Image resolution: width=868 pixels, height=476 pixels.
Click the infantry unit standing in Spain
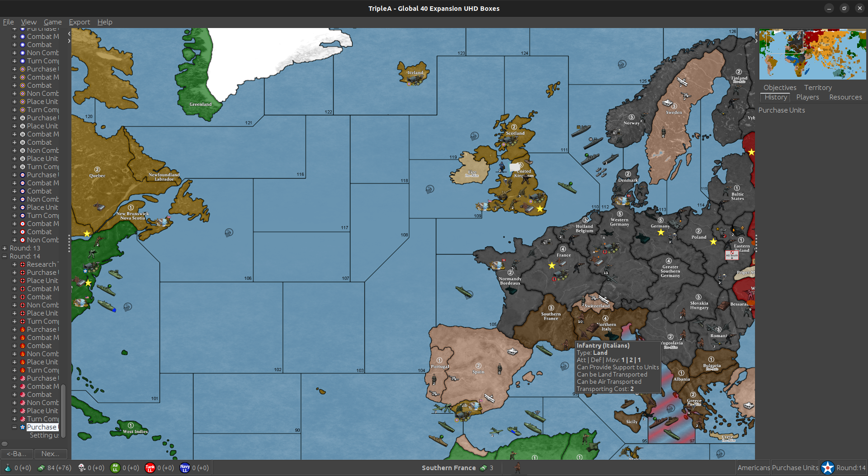(500, 368)
